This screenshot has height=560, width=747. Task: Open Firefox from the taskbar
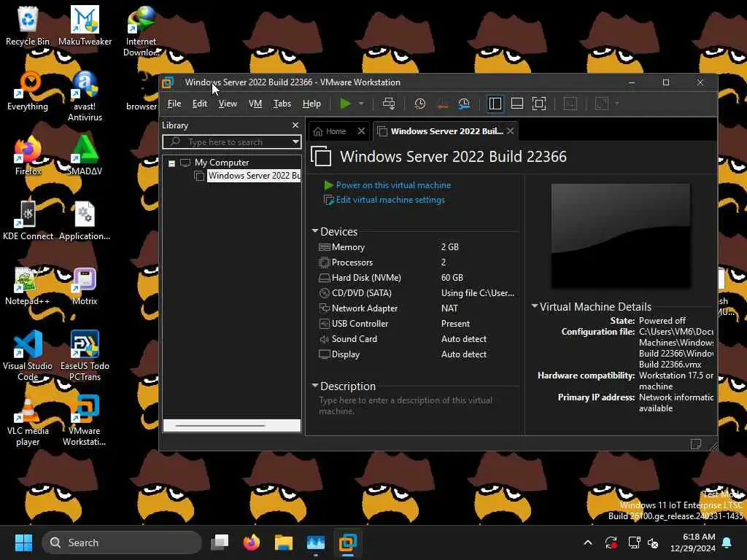coord(252,542)
